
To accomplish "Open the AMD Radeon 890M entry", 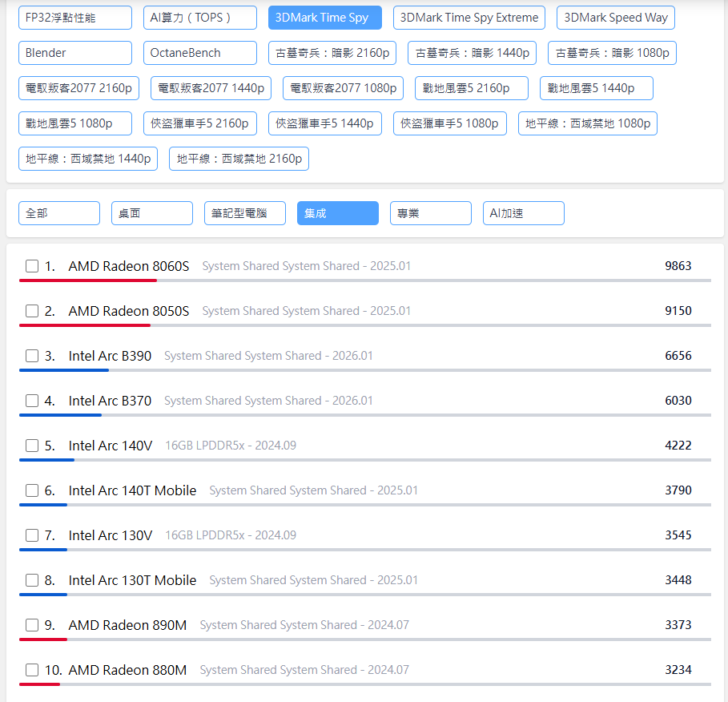I will coord(127,625).
